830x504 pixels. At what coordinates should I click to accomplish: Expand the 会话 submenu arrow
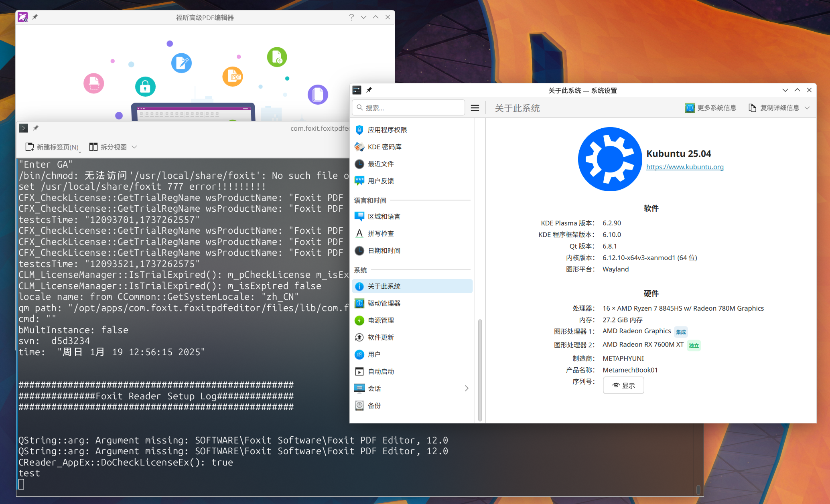467,388
